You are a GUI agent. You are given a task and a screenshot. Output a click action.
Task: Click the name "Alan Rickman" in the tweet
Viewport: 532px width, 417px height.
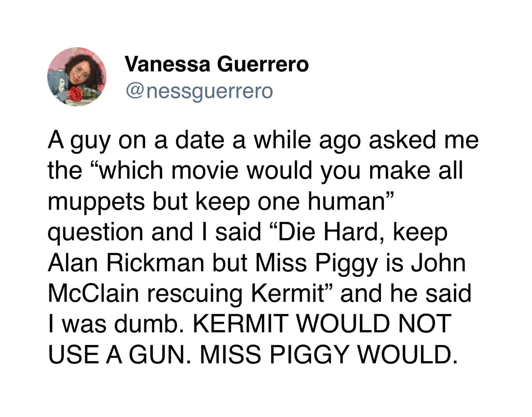point(126,262)
